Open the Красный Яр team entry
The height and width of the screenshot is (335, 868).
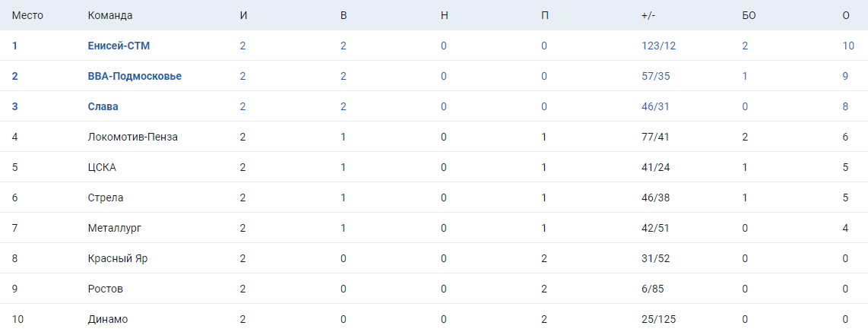click(x=117, y=258)
